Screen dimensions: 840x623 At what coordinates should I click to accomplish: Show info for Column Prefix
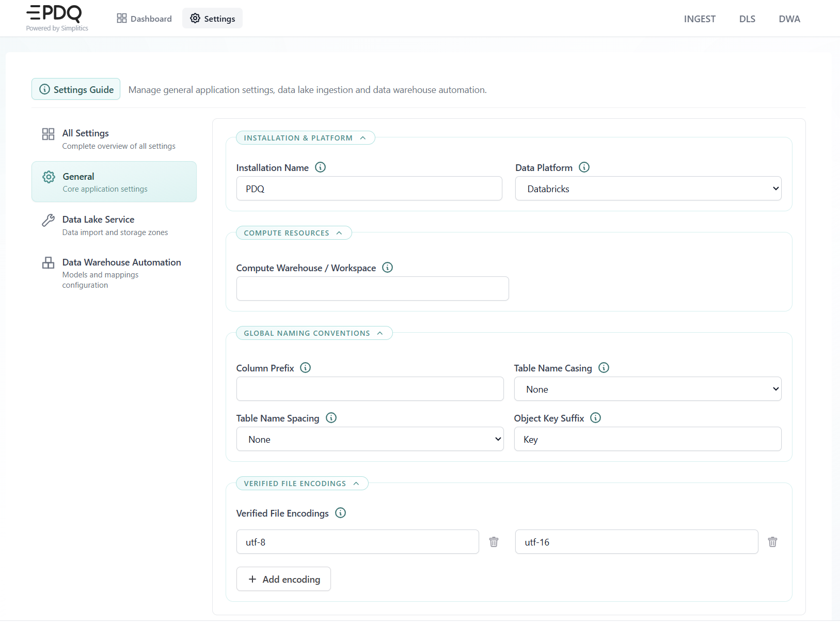(x=306, y=368)
